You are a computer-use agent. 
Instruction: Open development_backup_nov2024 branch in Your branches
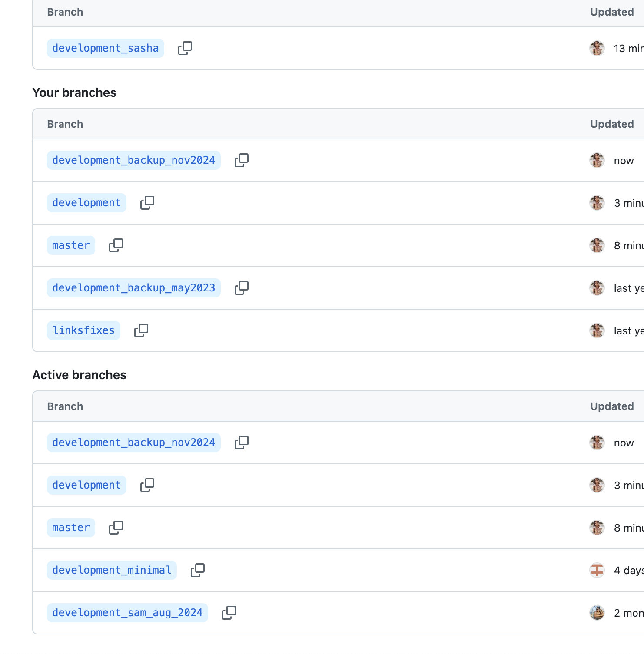[133, 160]
